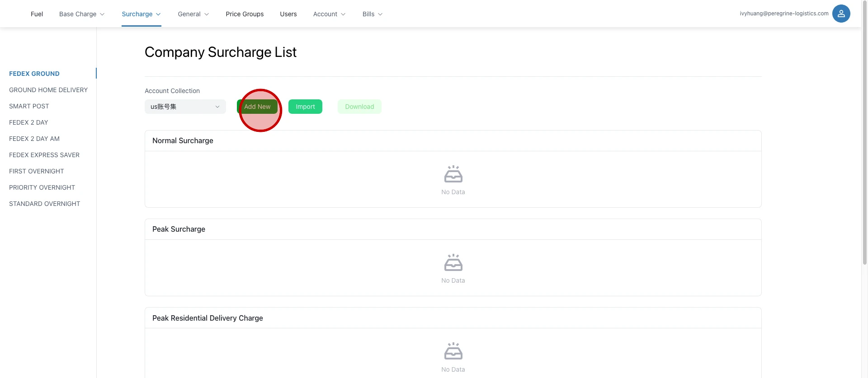
Task: Choose SMART POST service
Action: [x=29, y=106]
